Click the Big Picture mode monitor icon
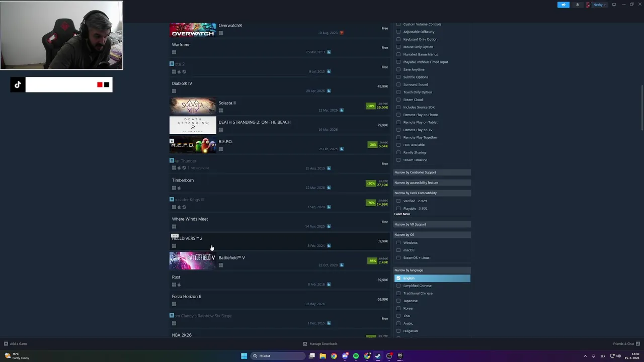Viewport: 644px width, 362px height. click(x=614, y=5)
